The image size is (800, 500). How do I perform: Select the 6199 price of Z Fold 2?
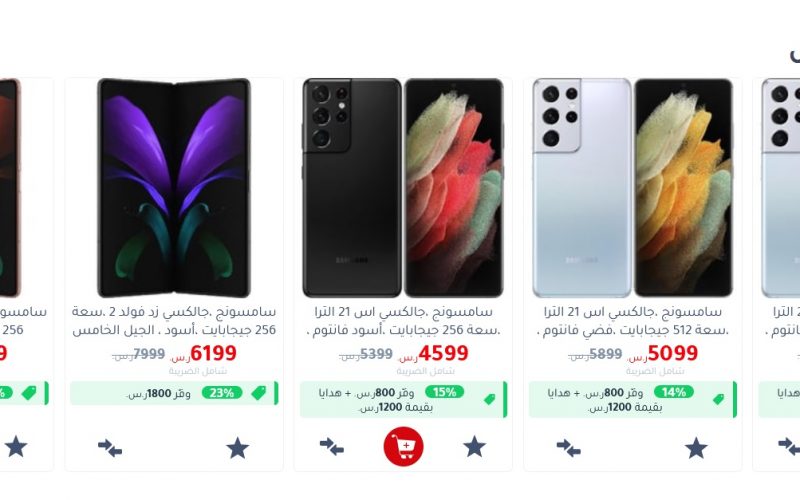point(213,353)
